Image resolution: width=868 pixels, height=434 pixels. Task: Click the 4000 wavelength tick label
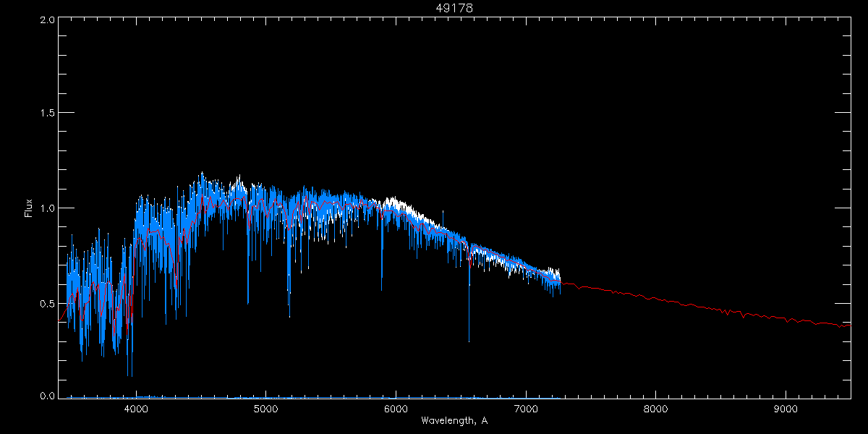tap(136, 409)
